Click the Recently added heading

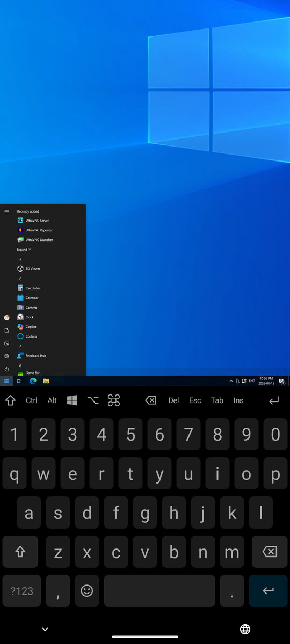(x=28, y=211)
